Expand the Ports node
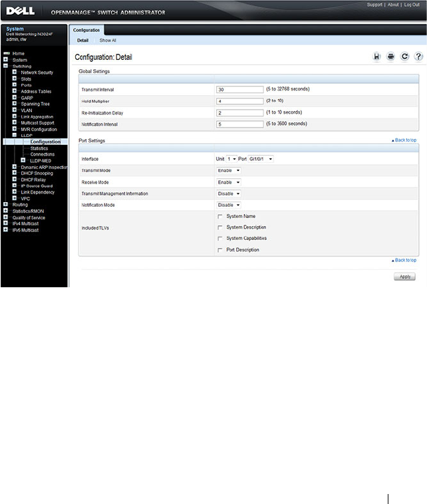Viewport: 427px width, 504px height. (x=15, y=84)
